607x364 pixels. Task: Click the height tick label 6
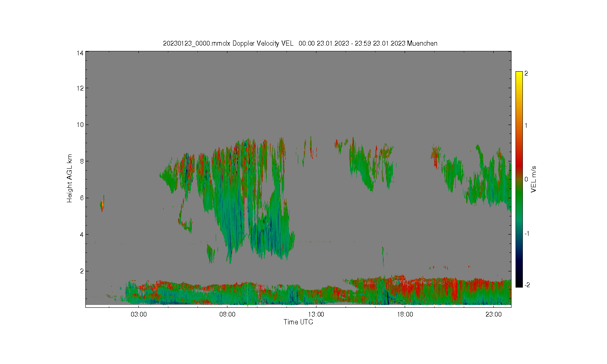82,198
